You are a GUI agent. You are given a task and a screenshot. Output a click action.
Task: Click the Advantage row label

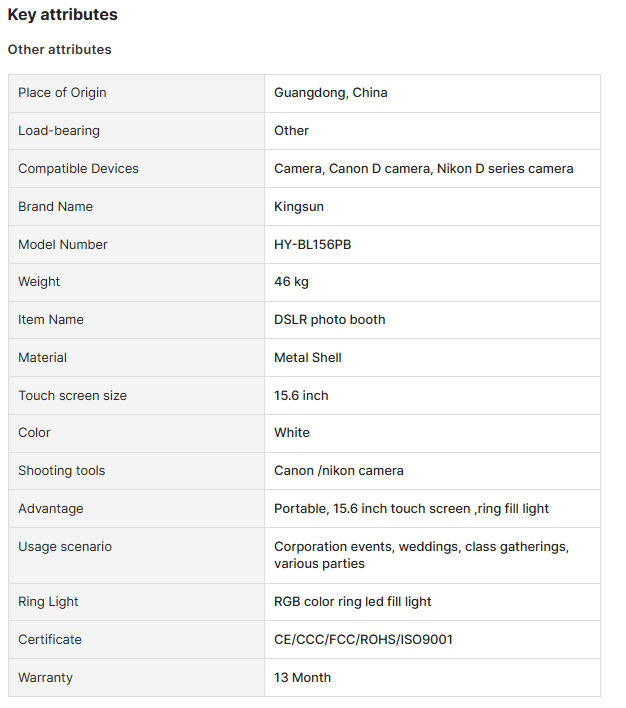click(51, 508)
